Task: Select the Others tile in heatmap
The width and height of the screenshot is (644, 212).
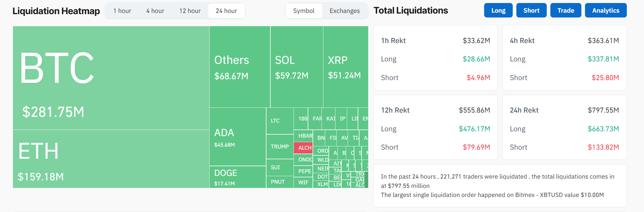Action: point(240,67)
